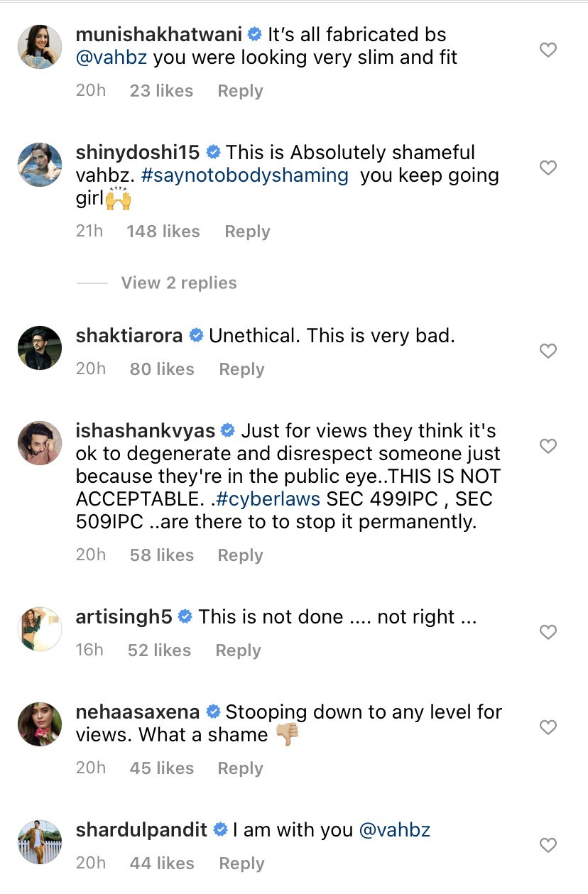
Task: Reply to munishakhatwani's comment
Action: [240, 91]
